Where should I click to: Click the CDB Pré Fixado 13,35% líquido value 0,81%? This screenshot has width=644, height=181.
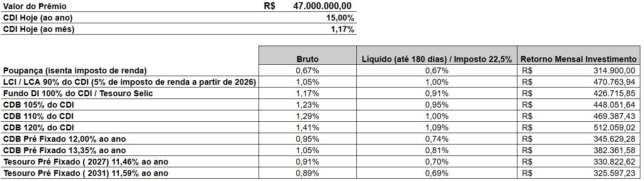(437, 150)
